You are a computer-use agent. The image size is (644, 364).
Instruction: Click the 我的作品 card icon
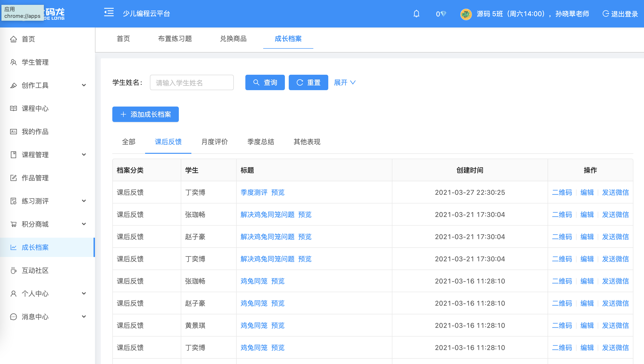[13, 132]
